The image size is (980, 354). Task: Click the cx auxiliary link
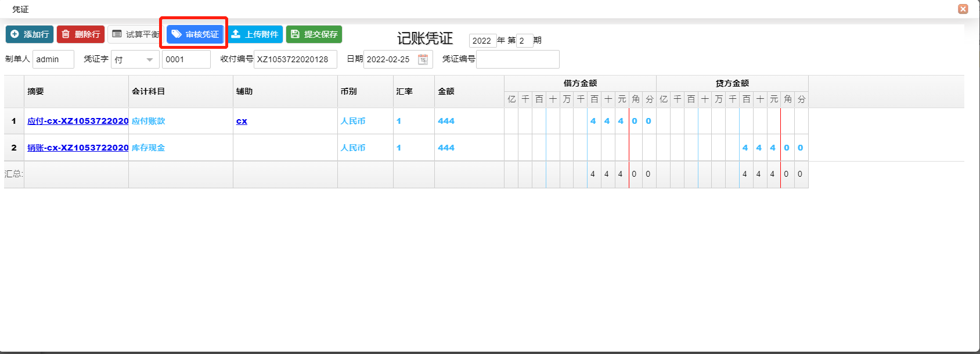(242, 121)
